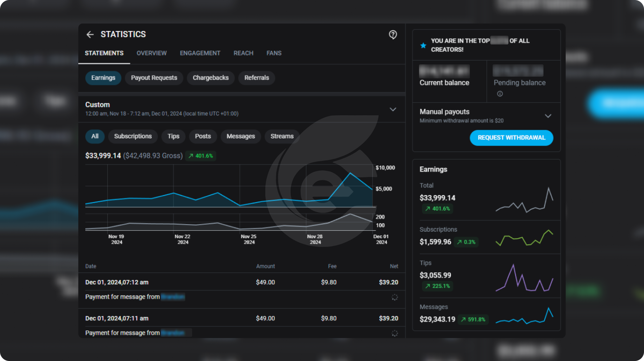This screenshot has width=644, height=361.
Task: Click the REQUEST WITHDRAWAL button
Action: coord(511,138)
